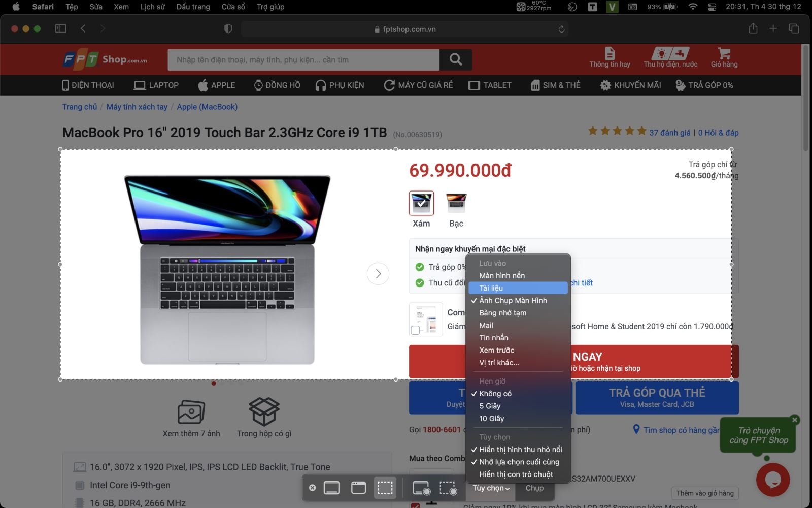
Task: Select capture selected portion mode icon
Action: click(x=385, y=488)
